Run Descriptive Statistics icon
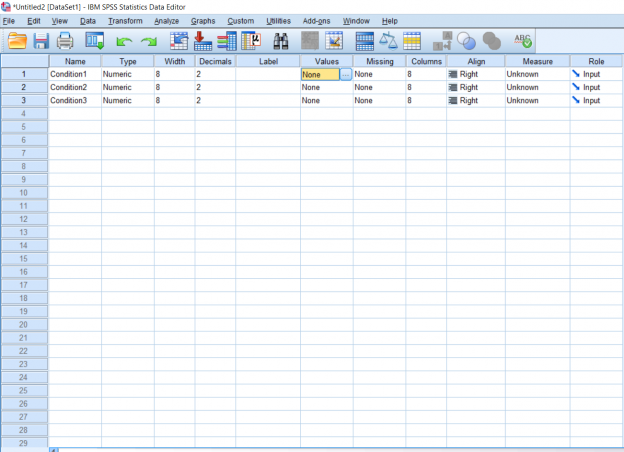 [251, 41]
